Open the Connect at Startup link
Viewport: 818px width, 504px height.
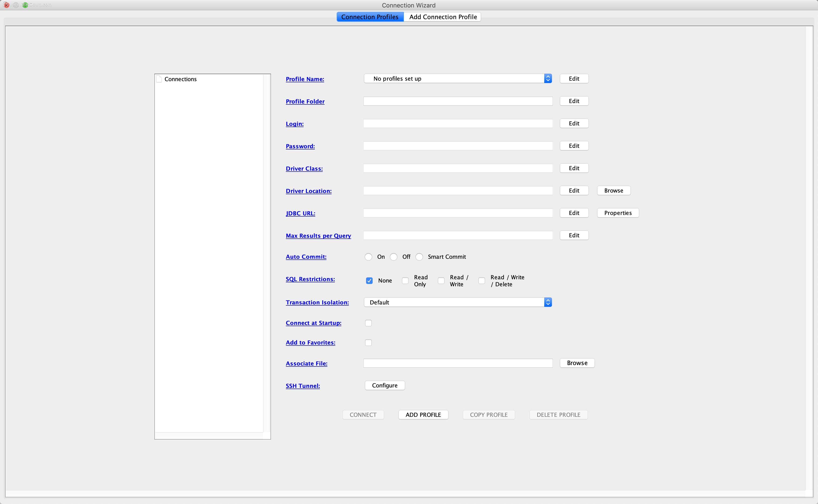point(313,323)
